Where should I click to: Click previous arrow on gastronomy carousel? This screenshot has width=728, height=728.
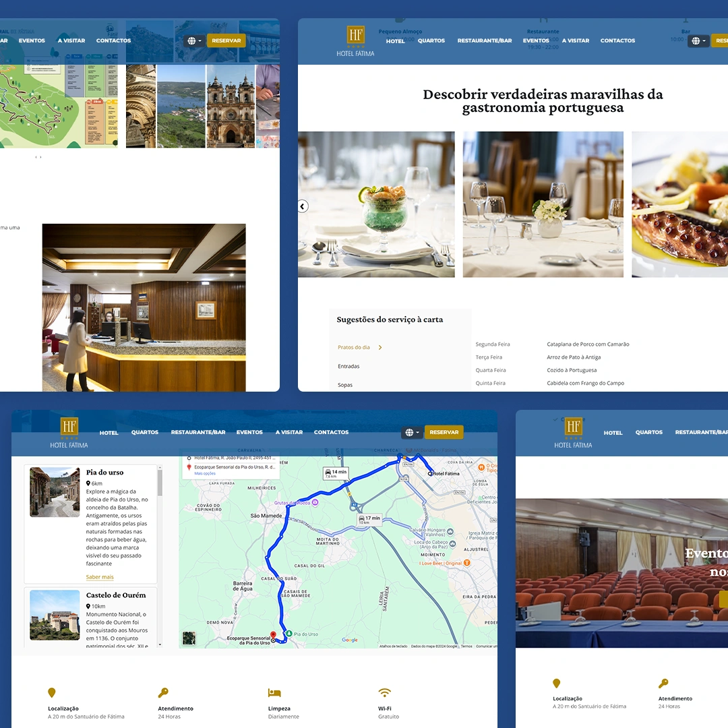coord(303,206)
